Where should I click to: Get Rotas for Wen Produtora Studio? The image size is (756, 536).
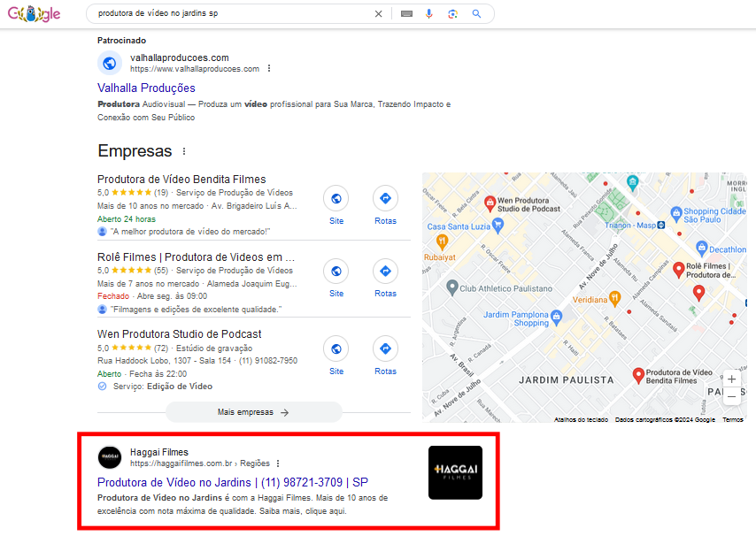coord(385,349)
